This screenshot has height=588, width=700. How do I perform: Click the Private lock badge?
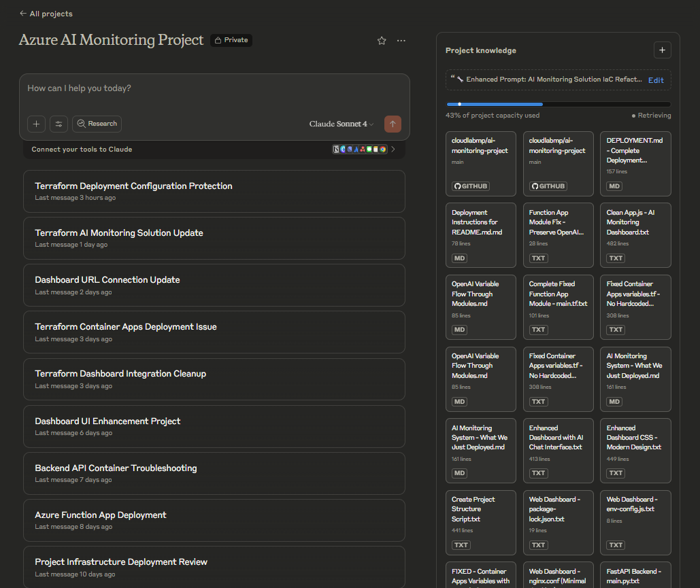pos(231,40)
